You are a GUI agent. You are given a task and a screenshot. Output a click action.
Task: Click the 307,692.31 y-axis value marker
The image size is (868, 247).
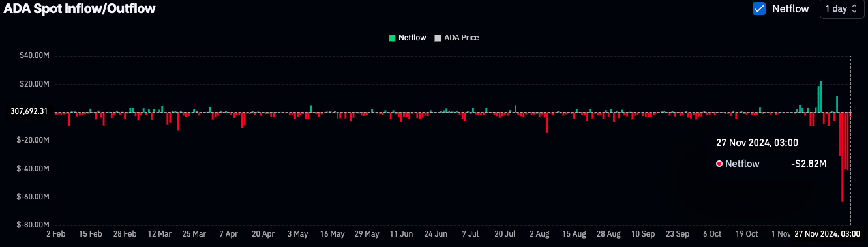(x=29, y=111)
